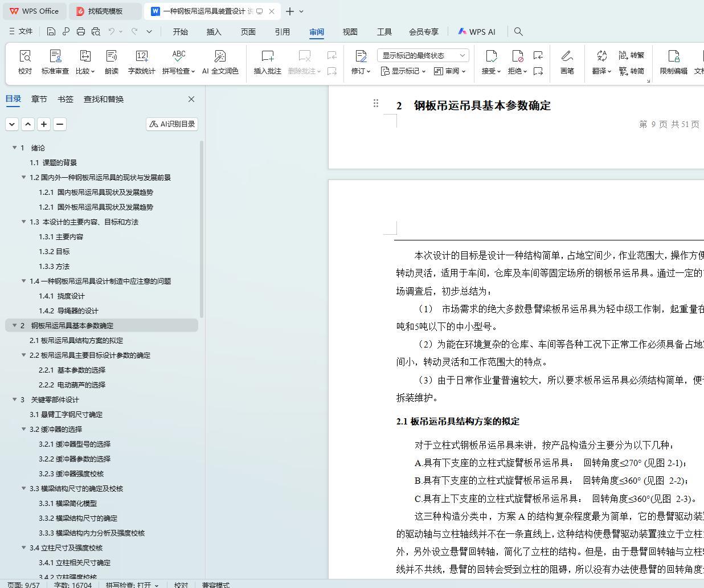Click the add heading plus button in outline panel

click(44, 124)
